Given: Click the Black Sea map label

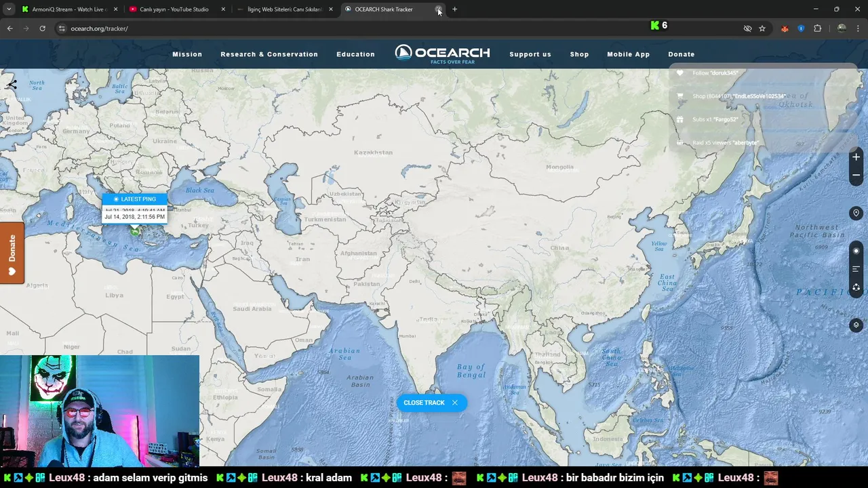Looking at the screenshot, I should [x=199, y=190].
